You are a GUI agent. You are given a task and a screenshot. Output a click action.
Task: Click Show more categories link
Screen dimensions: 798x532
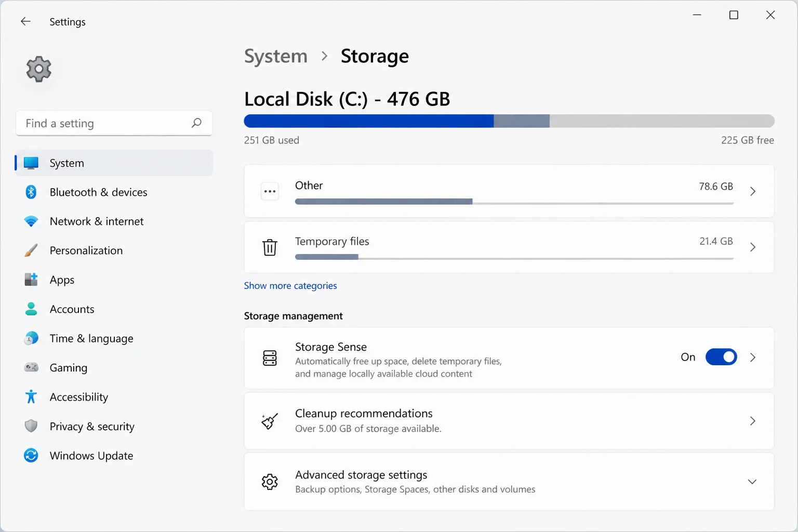(x=290, y=286)
